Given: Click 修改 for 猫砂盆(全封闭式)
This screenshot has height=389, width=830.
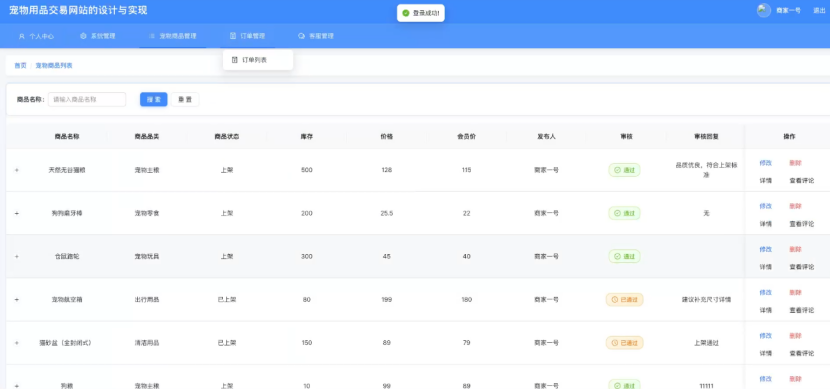Looking at the screenshot, I should pos(765,336).
